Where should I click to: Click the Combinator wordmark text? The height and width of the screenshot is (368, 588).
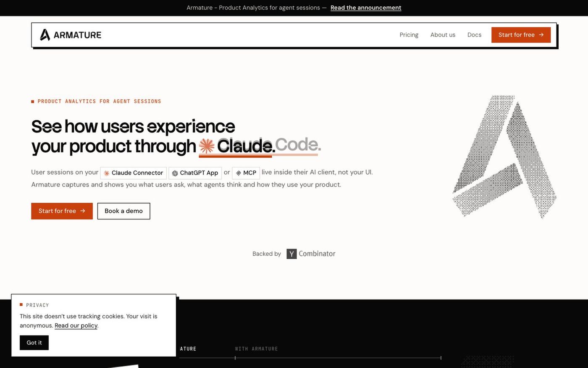(317, 254)
